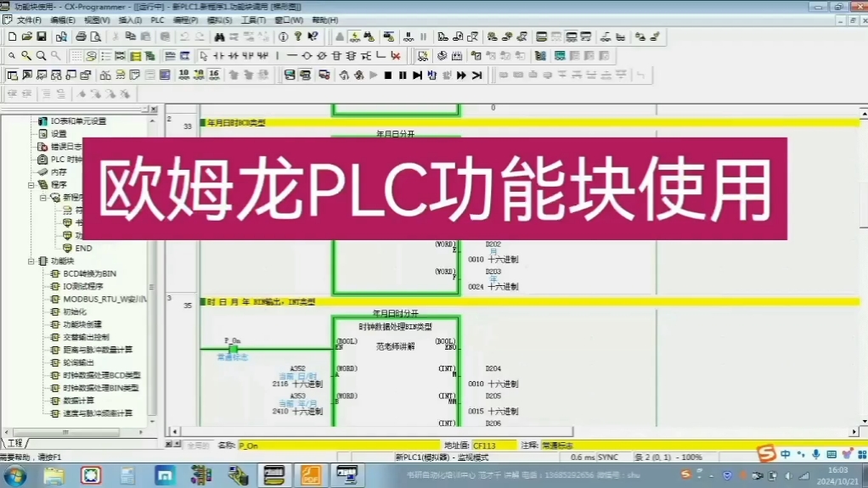Screen dimensions: 868x488
Task: Insert a new coil
Action: [307, 56]
